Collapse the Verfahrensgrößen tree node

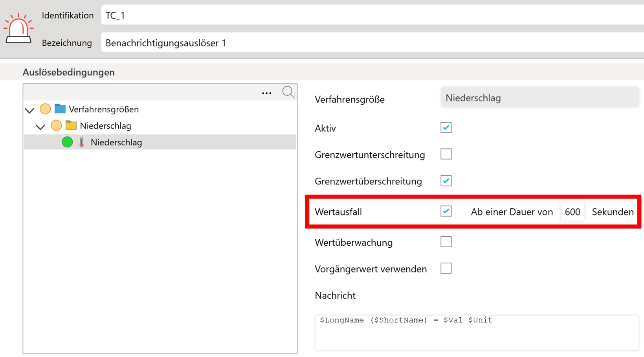(29, 110)
